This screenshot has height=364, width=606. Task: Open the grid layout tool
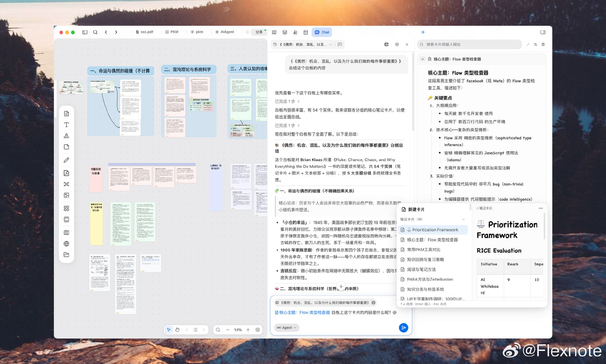tap(66, 208)
